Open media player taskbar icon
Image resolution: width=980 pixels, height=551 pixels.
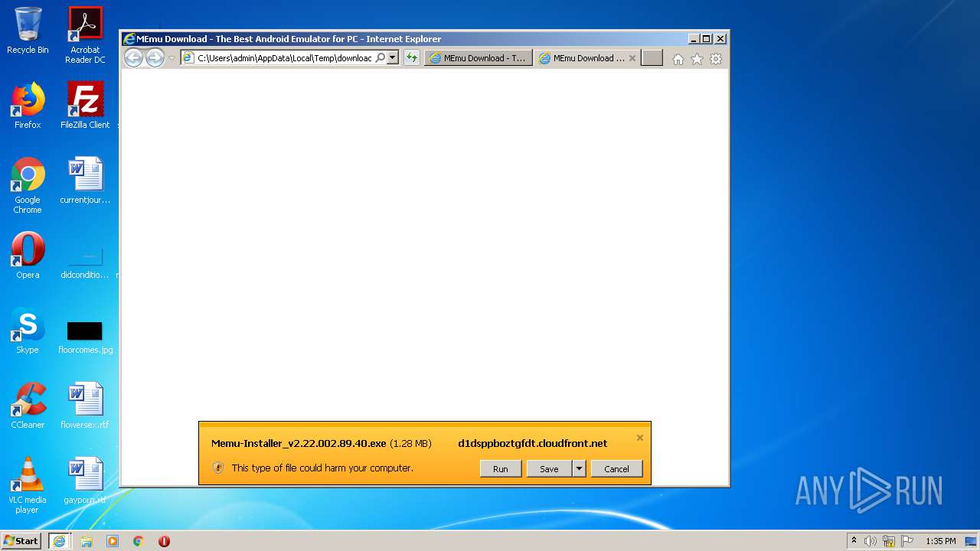coord(113,541)
